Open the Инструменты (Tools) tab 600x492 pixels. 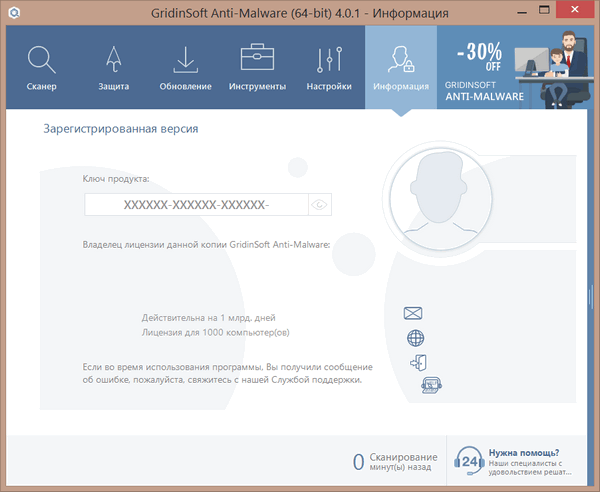point(257,67)
